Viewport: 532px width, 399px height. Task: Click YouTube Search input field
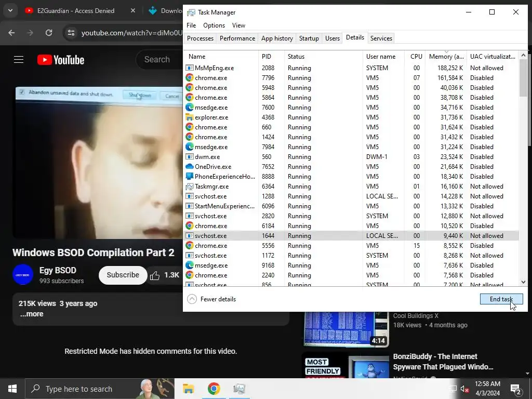159,60
